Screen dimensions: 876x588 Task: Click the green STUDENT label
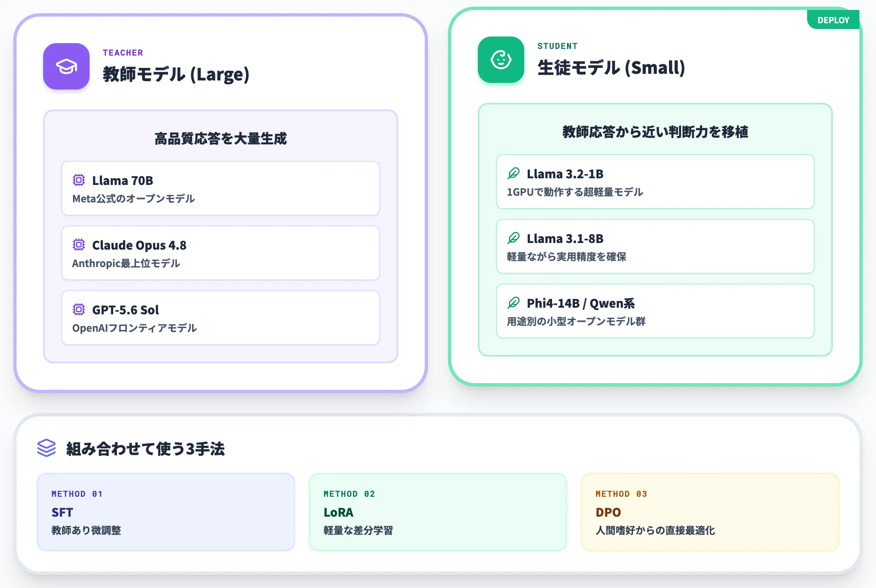coord(557,46)
